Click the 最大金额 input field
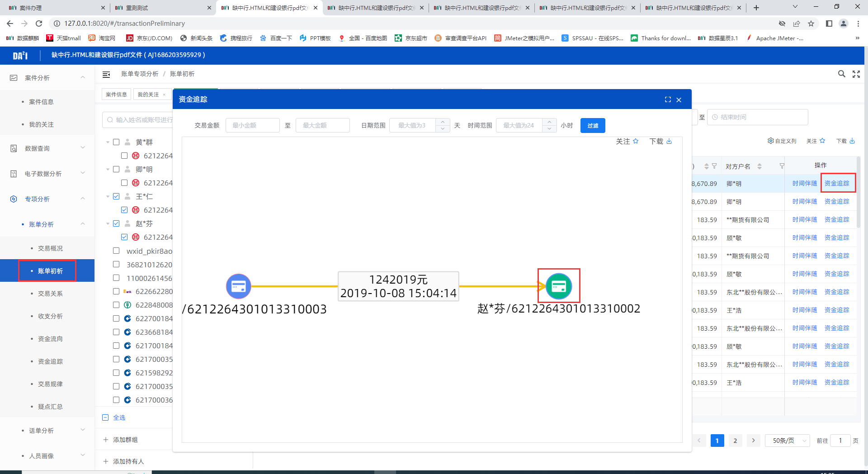The image size is (868, 474). pos(322,125)
